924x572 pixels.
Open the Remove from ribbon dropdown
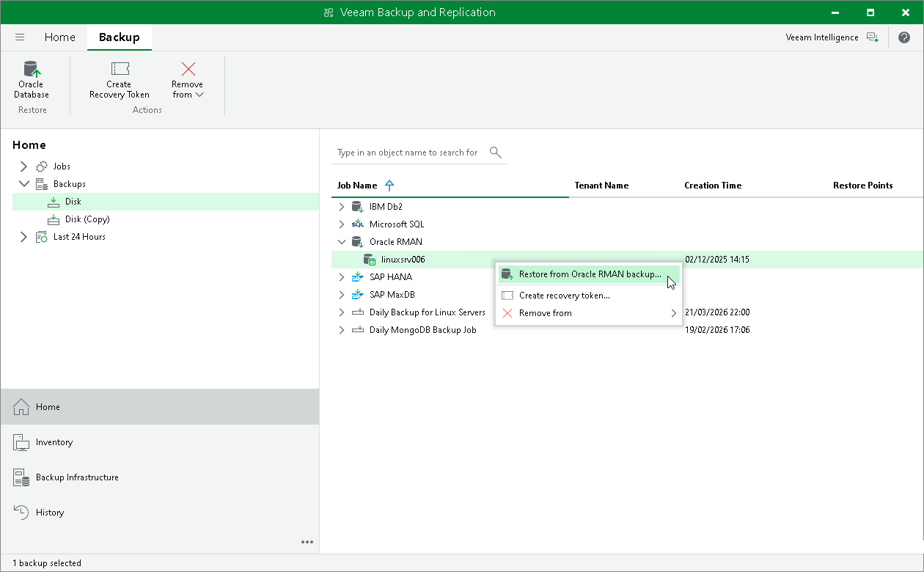pos(188,79)
